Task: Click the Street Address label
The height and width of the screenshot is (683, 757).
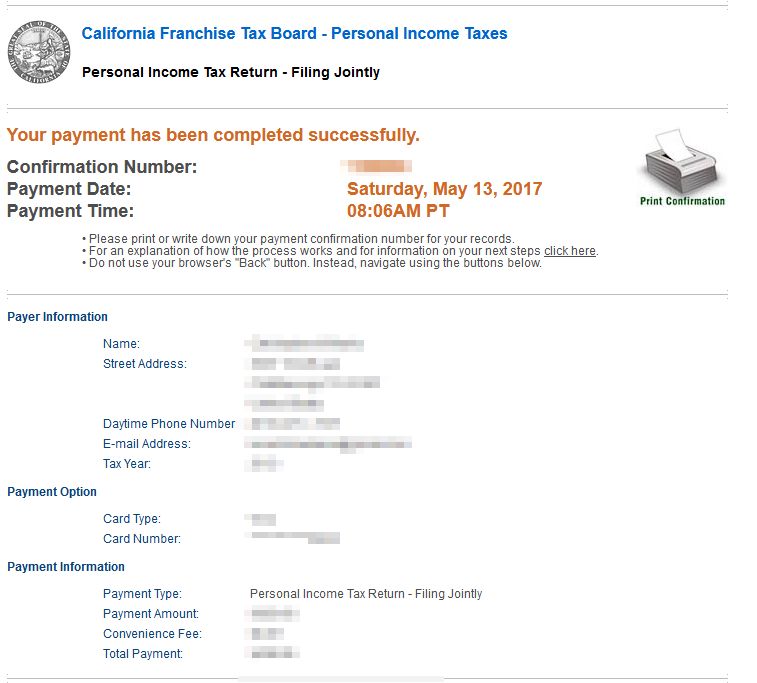Action: click(x=144, y=364)
